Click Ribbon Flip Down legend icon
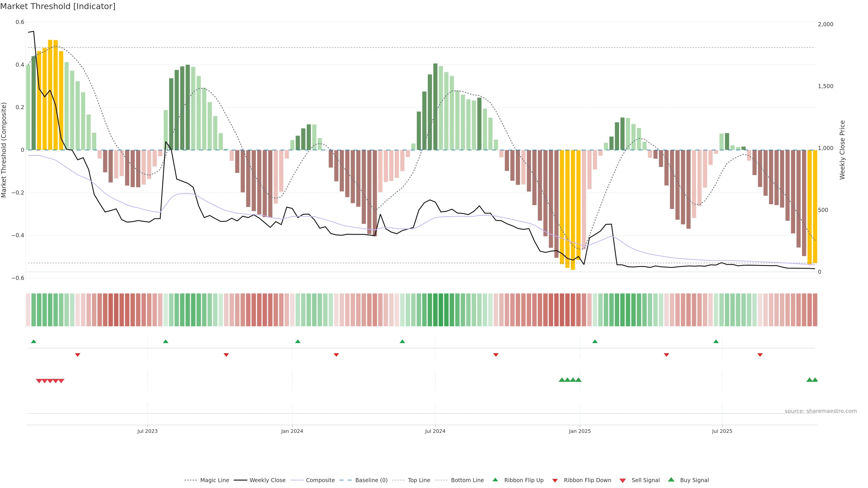868x488 pixels. 555,481
